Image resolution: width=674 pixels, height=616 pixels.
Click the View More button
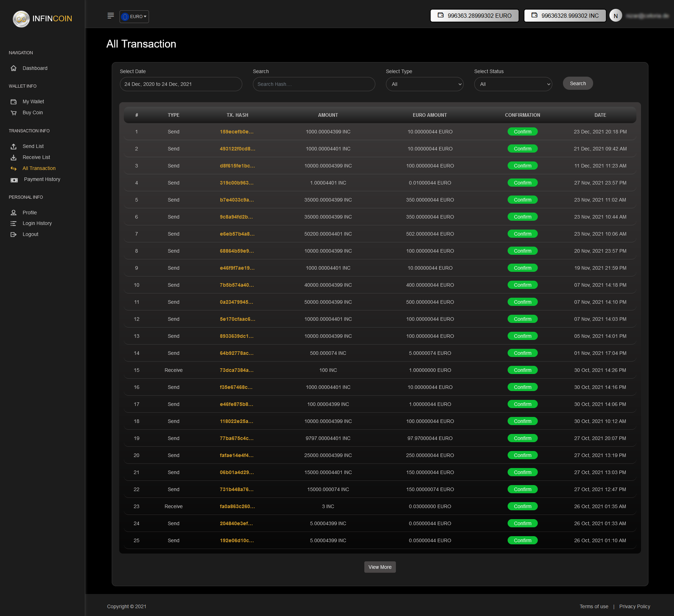[380, 567]
